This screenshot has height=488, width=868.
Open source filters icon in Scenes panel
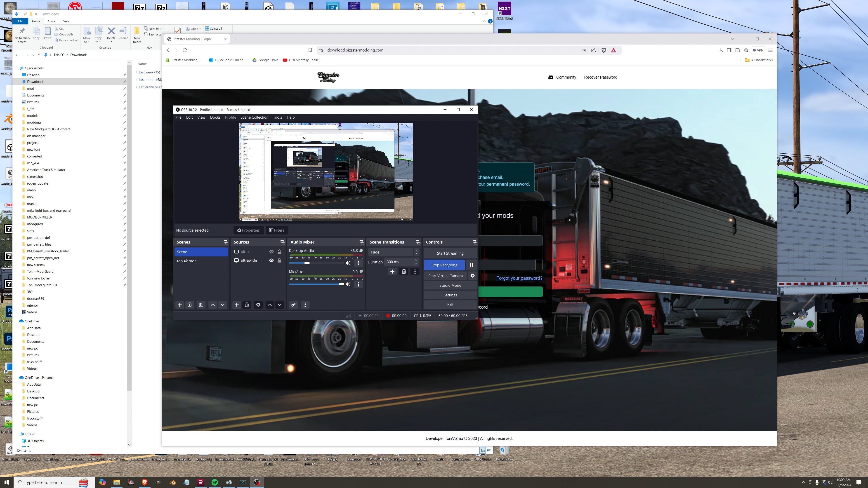pos(201,305)
